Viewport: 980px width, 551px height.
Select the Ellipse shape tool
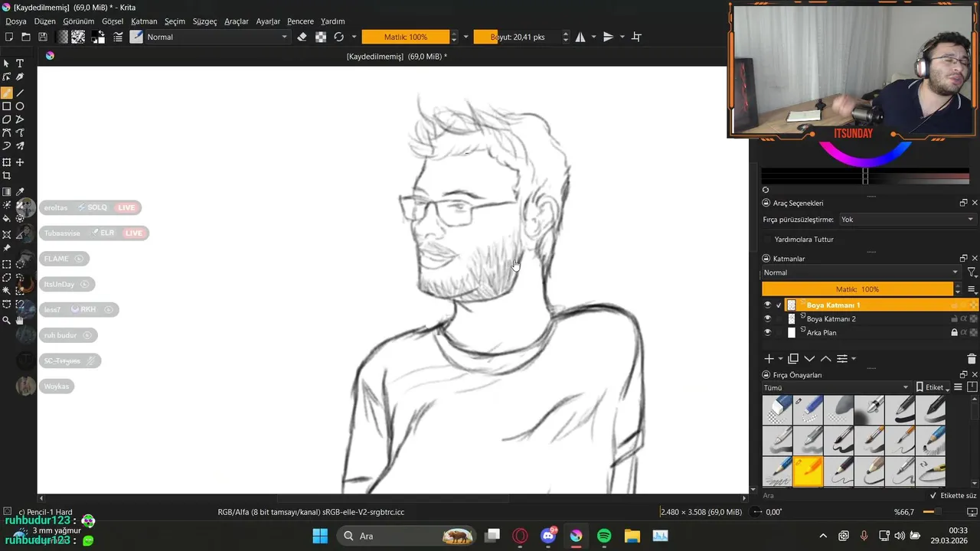point(20,106)
